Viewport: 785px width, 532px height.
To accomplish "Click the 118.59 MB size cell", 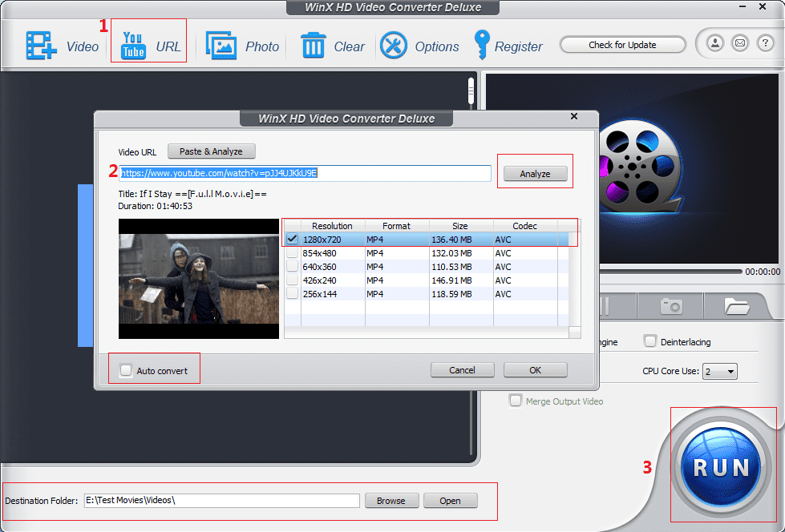I will [451, 294].
